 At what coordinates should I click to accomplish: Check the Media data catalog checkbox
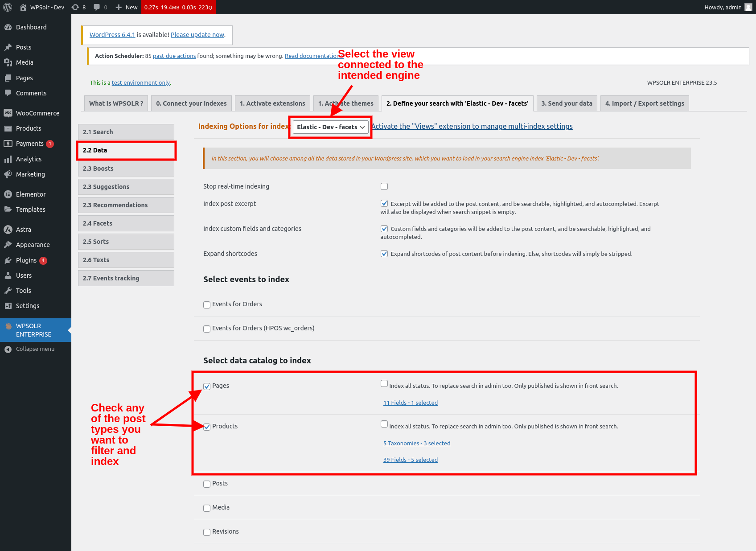click(x=207, y=508)
